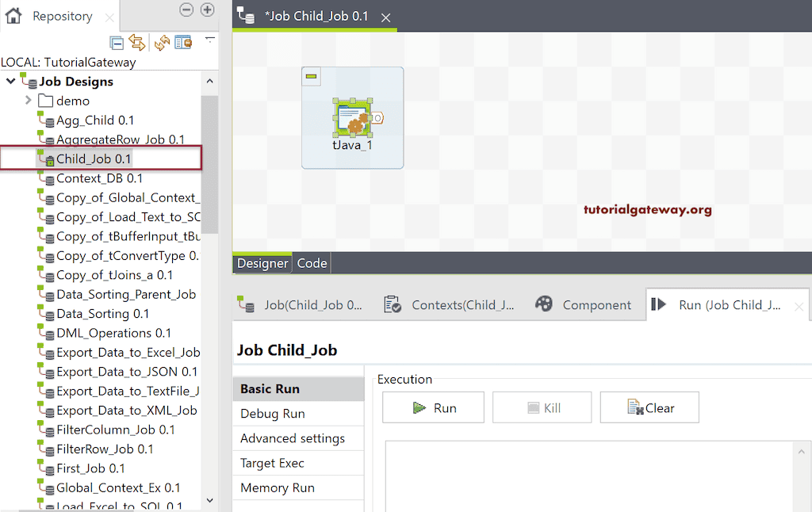The image size is (812, 512).
Task: Click the Component palette icon
Action: click(544, 304)
